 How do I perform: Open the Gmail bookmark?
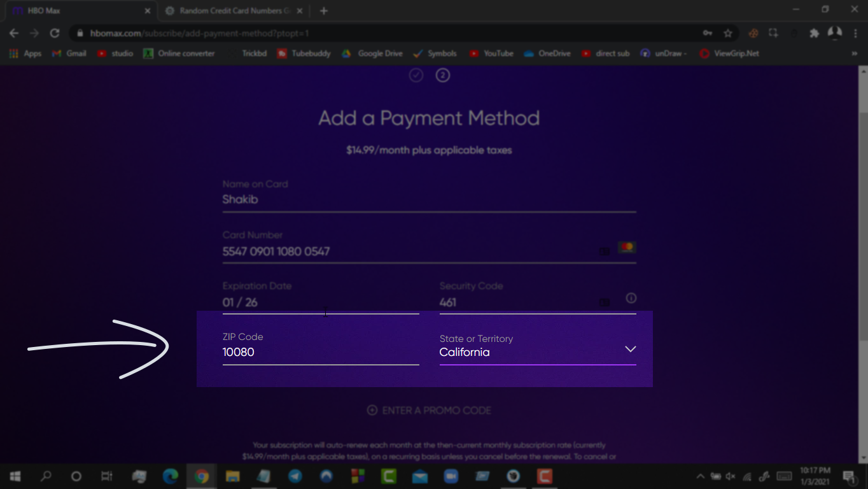pos(69,53)
